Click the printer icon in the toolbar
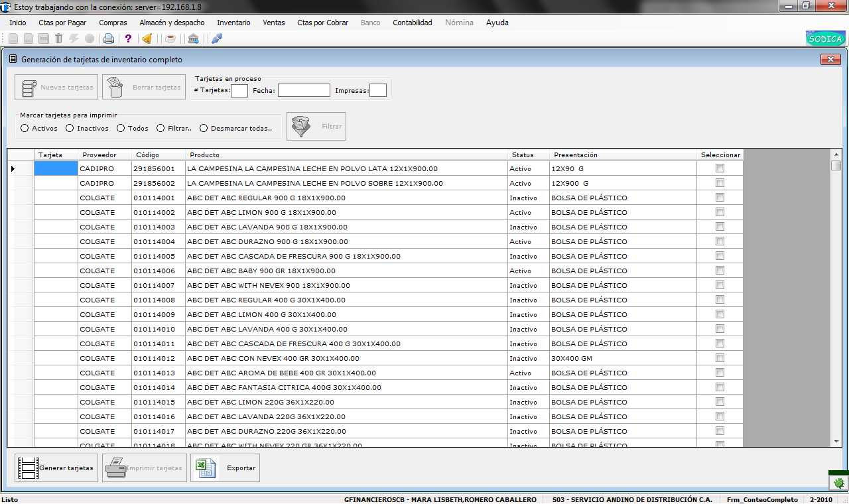Viewport: 849px width, 504px height. pos(108,38)
